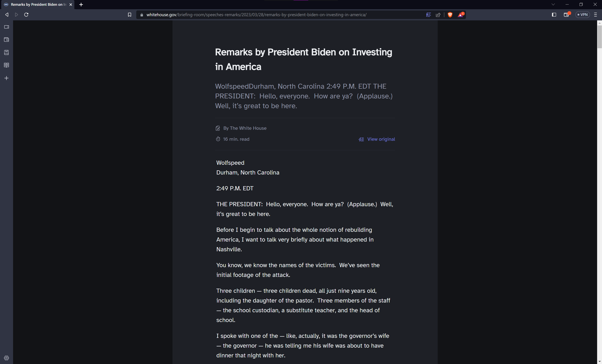Image resolution: width=602 pixels, height=364 pixels.
Task: Open Brave Talk from the sidebar
Action: (6, 27)
